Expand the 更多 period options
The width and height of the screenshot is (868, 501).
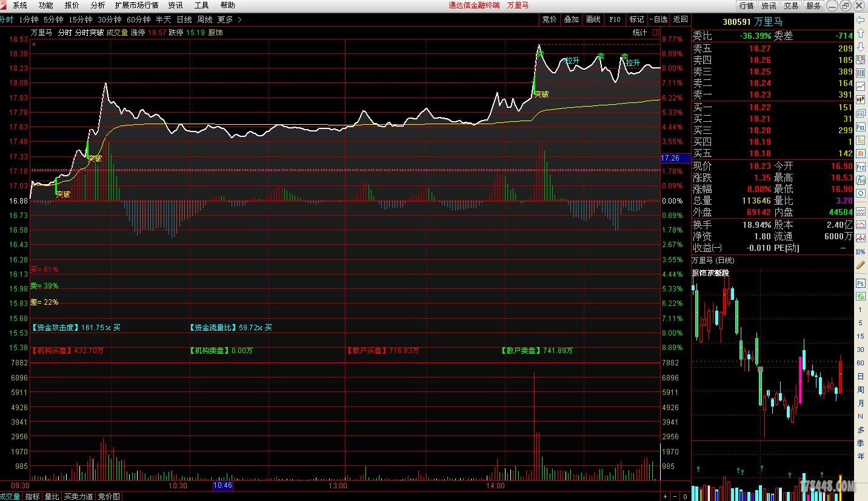pos(229,19)
